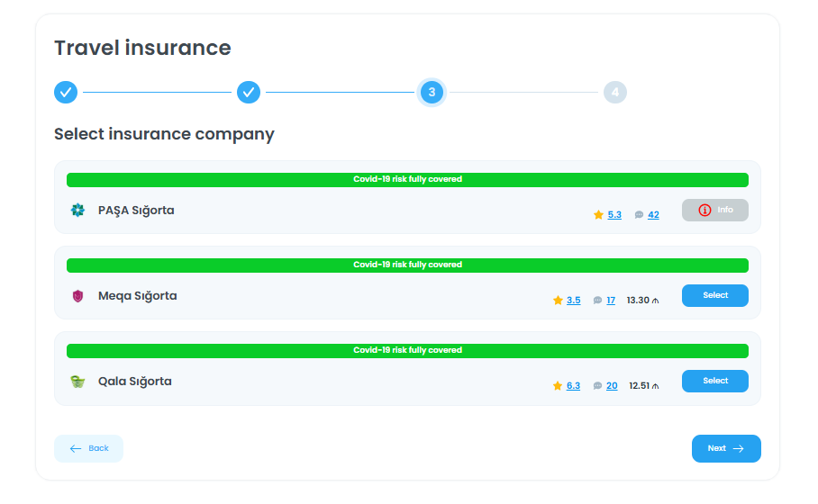Open the 42 reviews link for PAŞA
The height and width of the screenshot is (504, 818).
coord(653,215)
